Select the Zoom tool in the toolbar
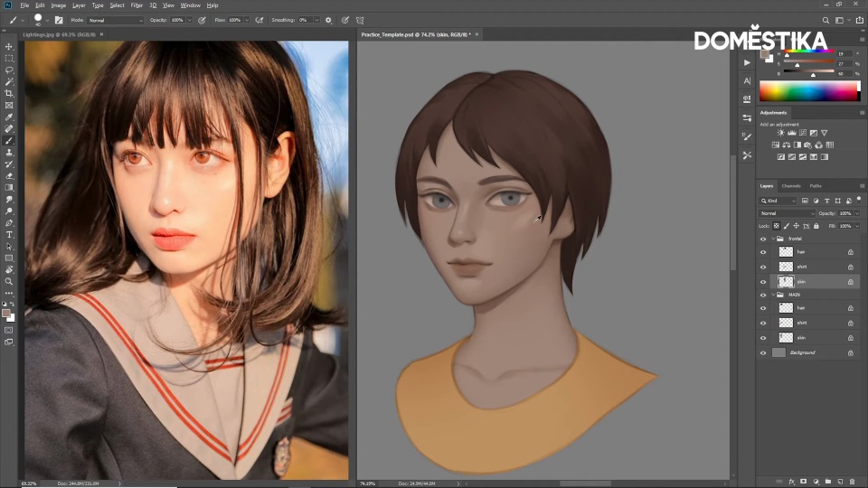The width and height of the screenshot is (868, 488). click(9, 281)
